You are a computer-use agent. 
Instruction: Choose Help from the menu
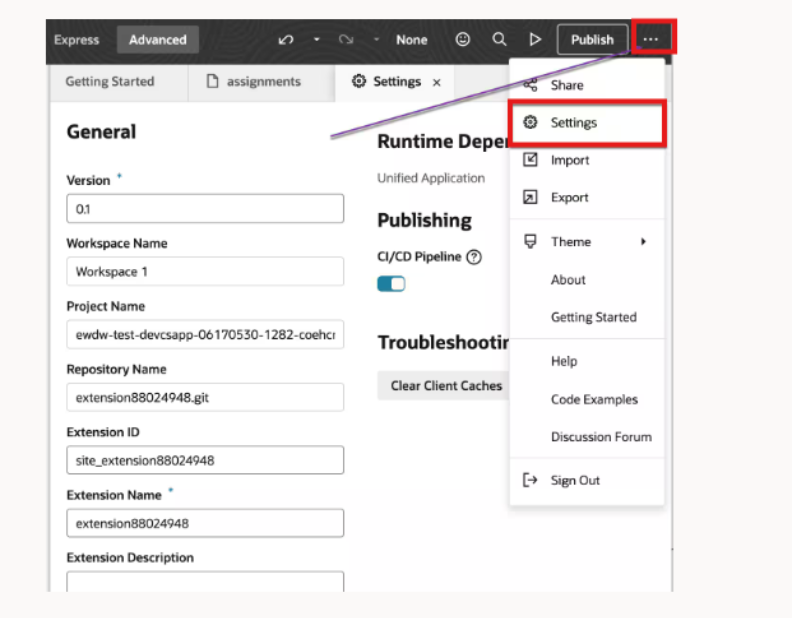pyautogui.click(x=587, y=361)
